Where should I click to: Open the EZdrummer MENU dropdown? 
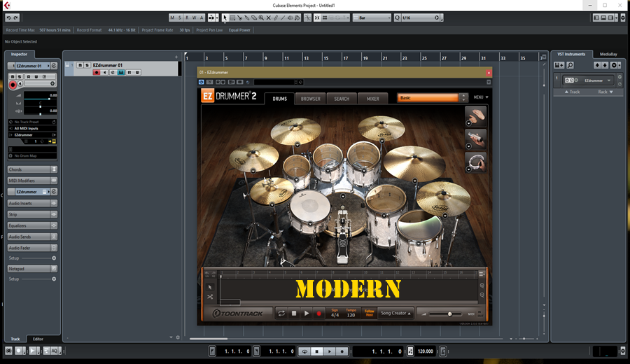pos(481,97)
